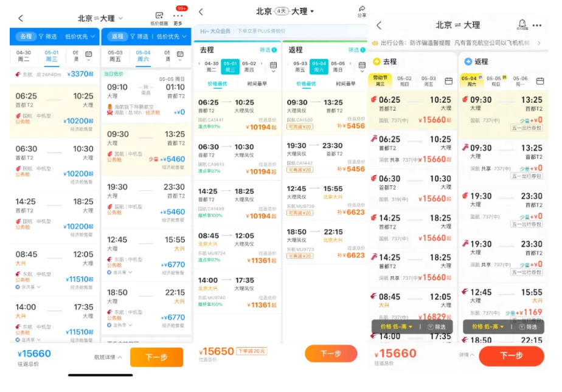This screenshot has height=392, width=562.
Task: Open 去程 价格 低-高 sort dropdown, right app
Action: point(396,326)
